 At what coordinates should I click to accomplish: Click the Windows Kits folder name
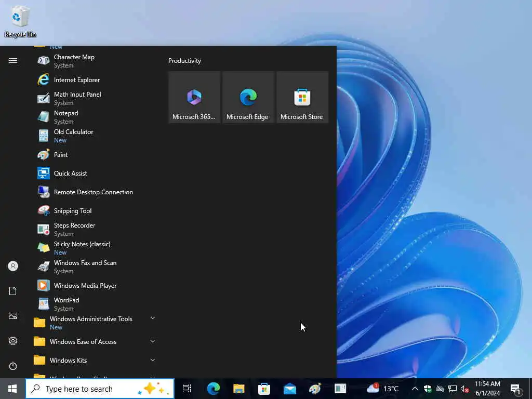pyautogui.click(x=68, y=361)
